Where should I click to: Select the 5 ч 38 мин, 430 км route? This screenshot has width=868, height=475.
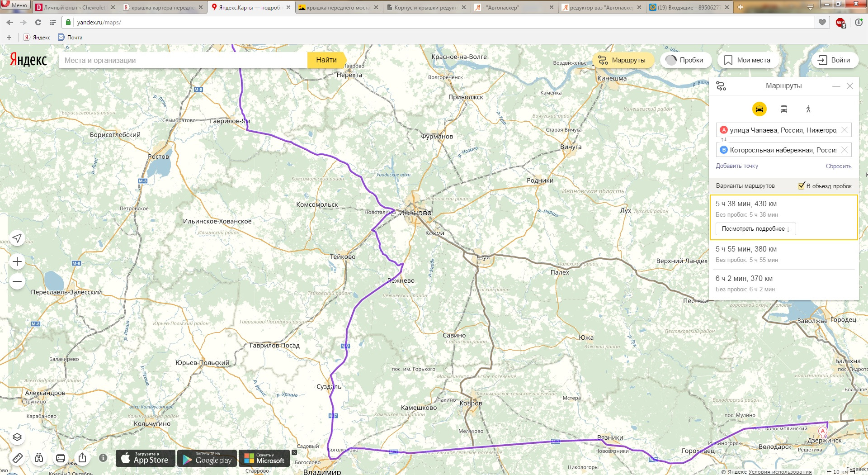click(784, 217)
